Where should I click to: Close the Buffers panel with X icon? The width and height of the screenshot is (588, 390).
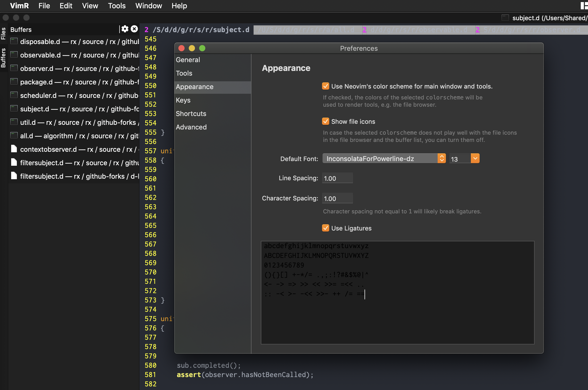coord(134,29)
